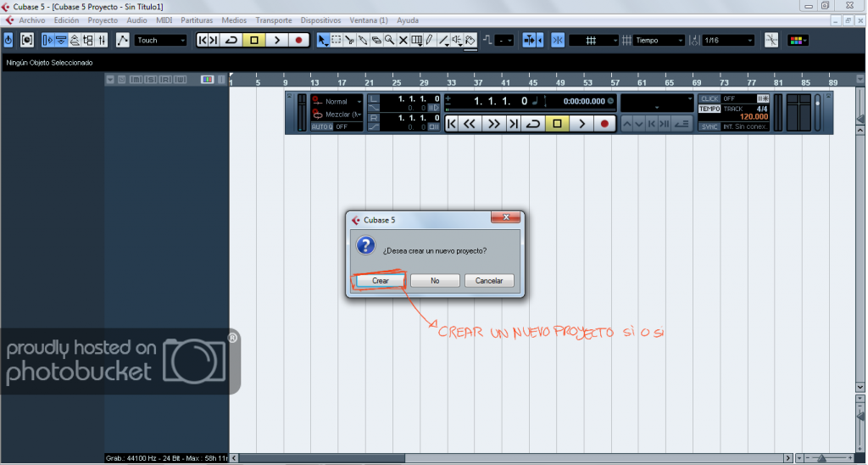Image resolution: width=868 pixels, height=465 pixels.
Task: Open the Dispositivos menu
Action: click(320, 20)
